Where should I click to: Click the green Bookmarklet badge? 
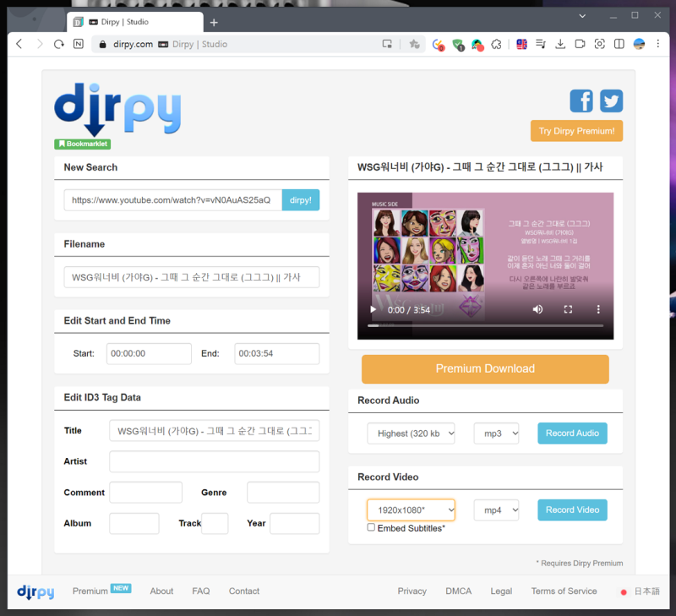[x=82, y=144]
